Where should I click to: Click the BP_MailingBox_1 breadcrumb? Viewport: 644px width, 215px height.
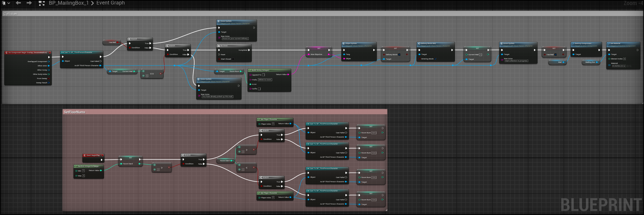point(69,3)
